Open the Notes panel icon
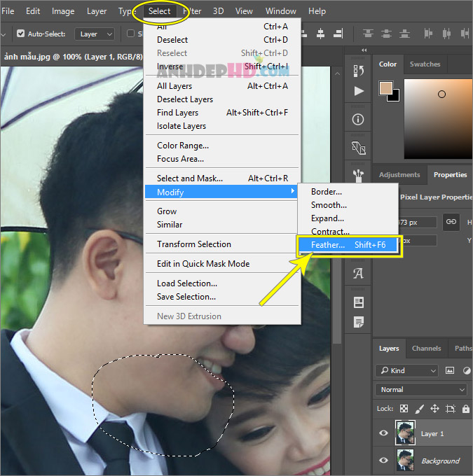Image resolution: width=473 pixels, height=476 pixels. [x=359, y=322]
